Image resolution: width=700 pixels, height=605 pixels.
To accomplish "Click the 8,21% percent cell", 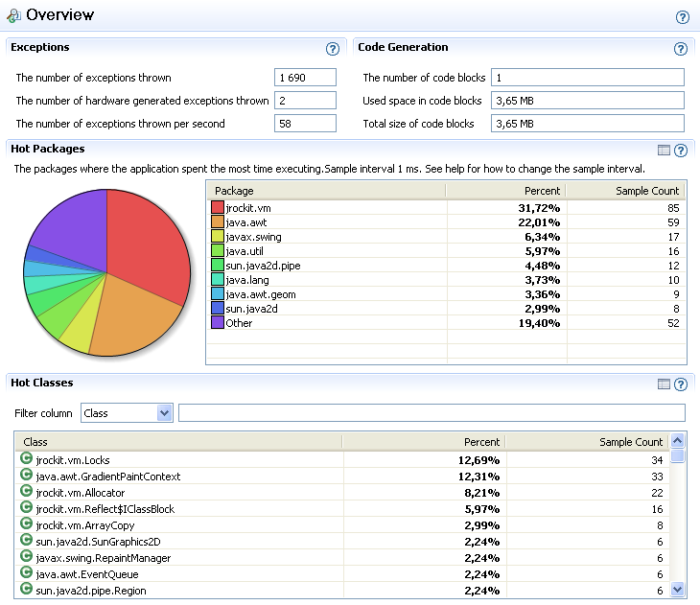I will click(x=481, y=493).
